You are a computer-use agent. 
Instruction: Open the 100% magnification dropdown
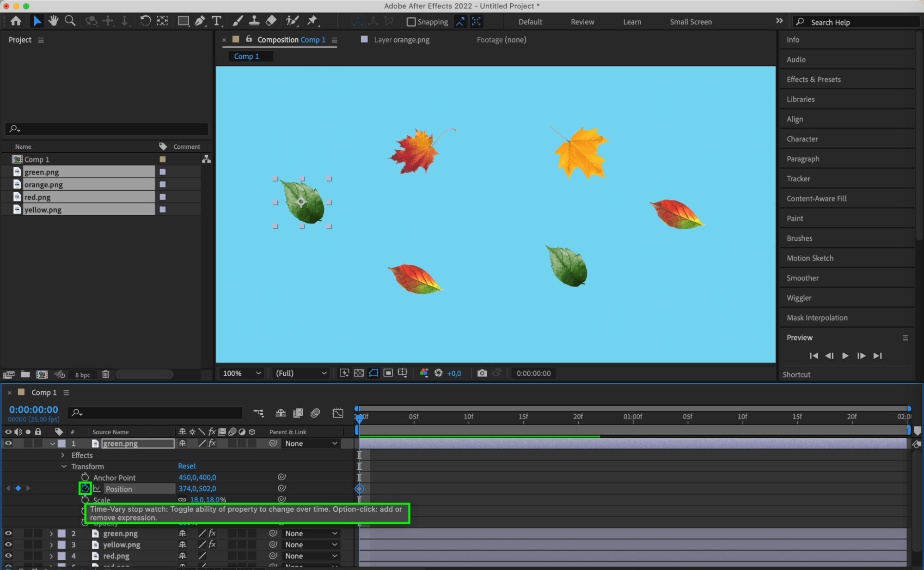242,373
